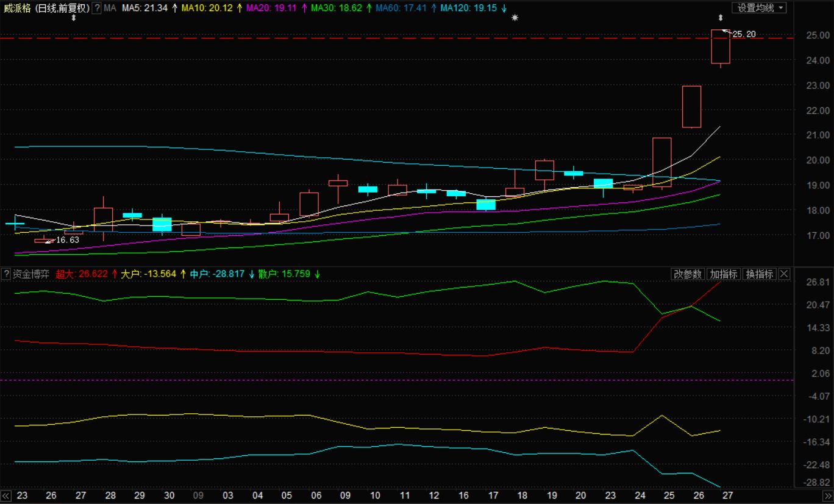
Task: Click date label 19 on time axis
Action: click(x=551, y=495)
